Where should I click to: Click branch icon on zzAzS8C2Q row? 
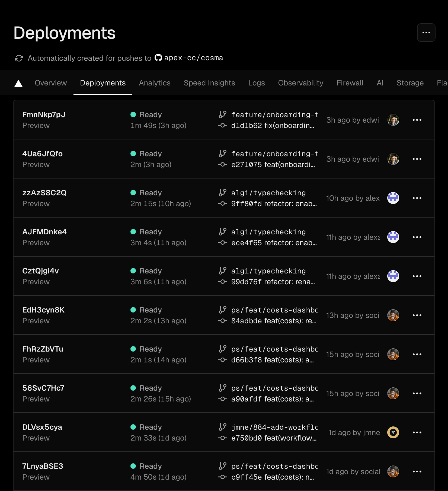[x=222, y=193]
